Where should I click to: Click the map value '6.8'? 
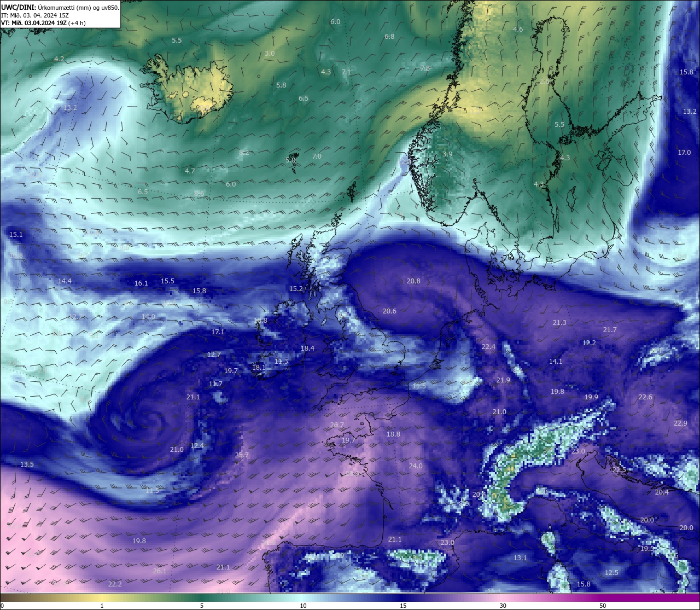pos(389,37)
